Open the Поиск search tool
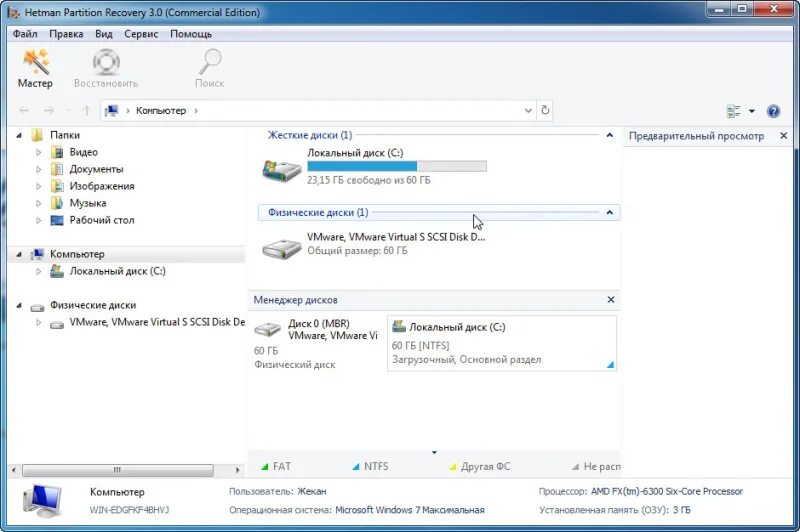Screen dimensions: 800x532 point(209,69)
